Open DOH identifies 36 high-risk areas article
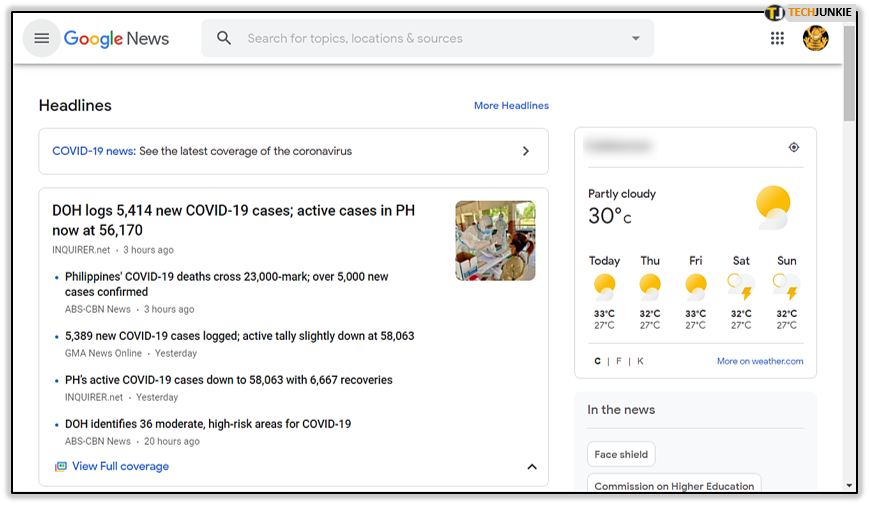 pyautogui.click(x=208, y=424)
